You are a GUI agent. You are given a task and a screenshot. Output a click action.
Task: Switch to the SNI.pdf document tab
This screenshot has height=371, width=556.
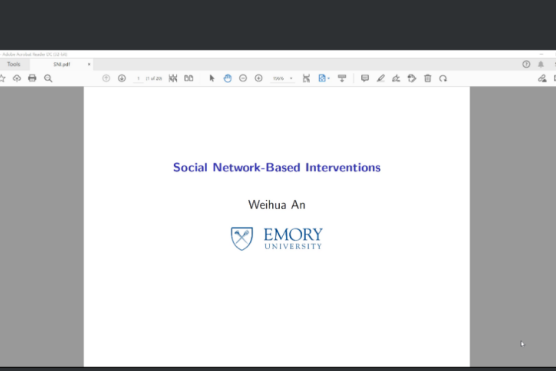[62, 64]
